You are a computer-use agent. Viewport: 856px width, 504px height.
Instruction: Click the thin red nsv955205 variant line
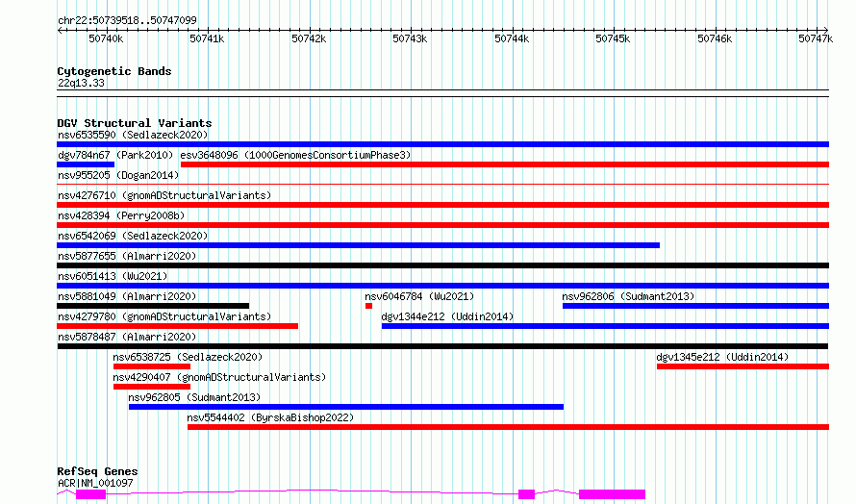(442, 185)
